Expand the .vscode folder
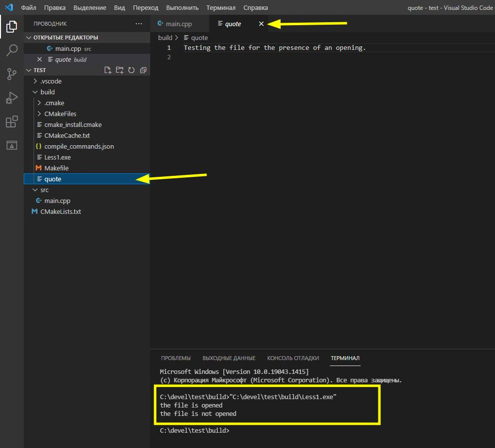This screenshot has height=448, width=495. (51, 81)
